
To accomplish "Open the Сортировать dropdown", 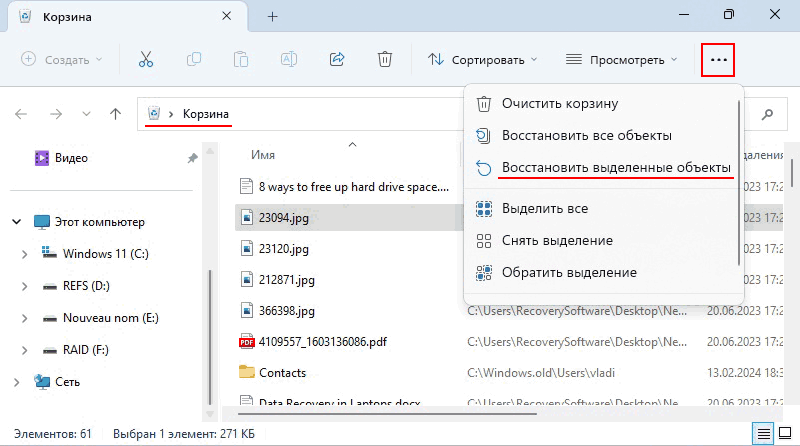I will (483, 60).
